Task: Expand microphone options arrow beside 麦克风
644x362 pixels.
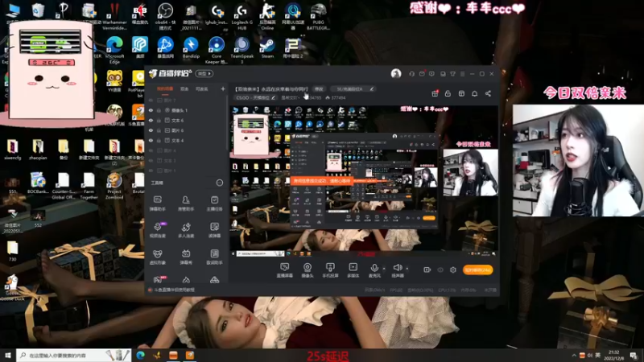Action: [x=384, y=269]
